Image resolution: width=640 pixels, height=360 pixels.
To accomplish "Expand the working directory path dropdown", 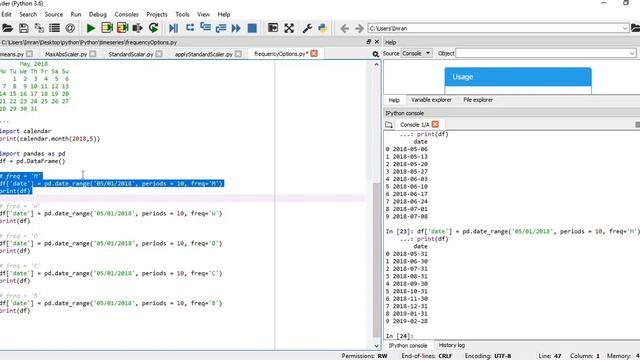I will click(x=625, y=28).
